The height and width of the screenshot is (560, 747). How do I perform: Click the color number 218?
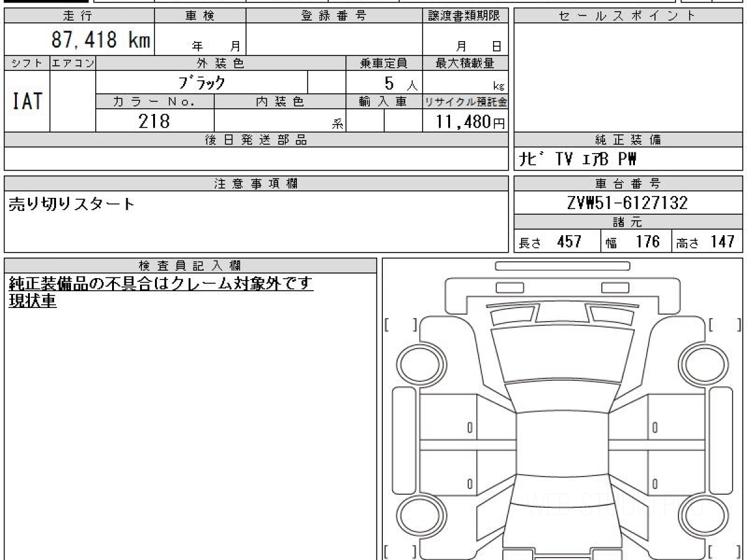(154, 121)
